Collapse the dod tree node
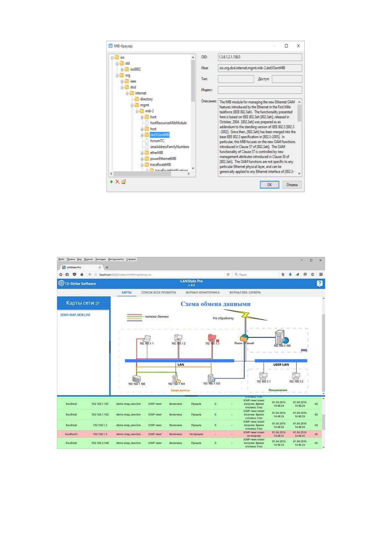The width and height of the screenshot is (392, 554). tap(122, 87)
